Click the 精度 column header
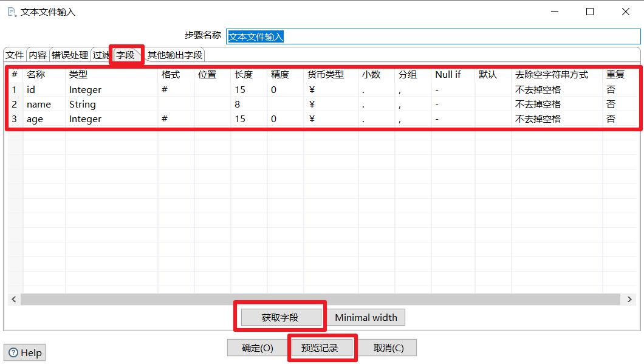Viewport: 644px width, 364px height. pos(286,74)
